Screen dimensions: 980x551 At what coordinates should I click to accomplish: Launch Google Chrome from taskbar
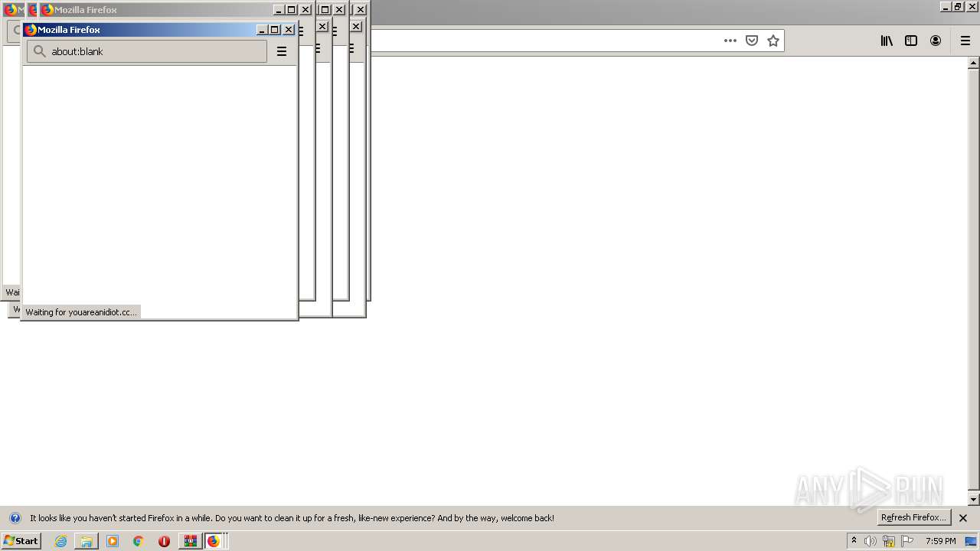pos(138,541)
